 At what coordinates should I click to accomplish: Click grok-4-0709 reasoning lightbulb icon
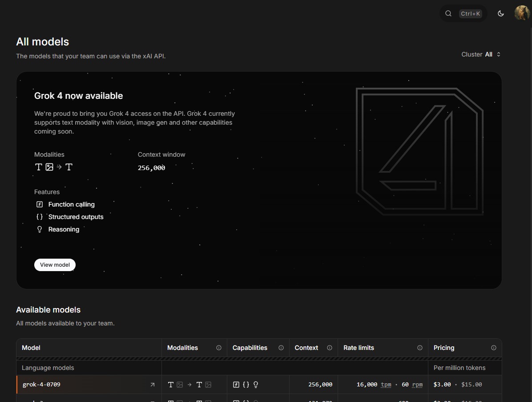256,385
